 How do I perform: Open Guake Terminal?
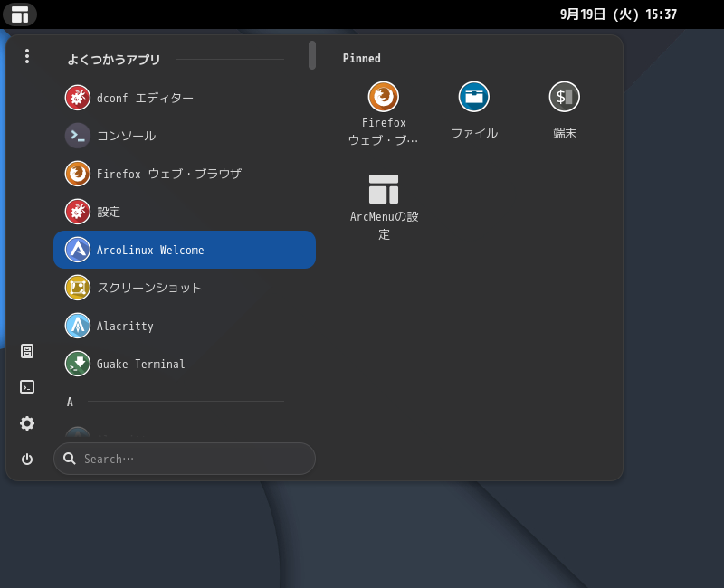click(185, 364)
